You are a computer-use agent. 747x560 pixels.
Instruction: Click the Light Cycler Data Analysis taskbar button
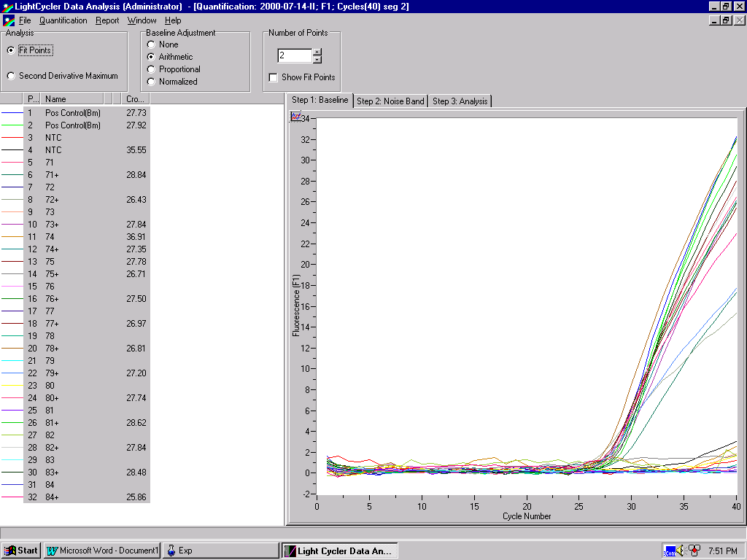[340, 551]
